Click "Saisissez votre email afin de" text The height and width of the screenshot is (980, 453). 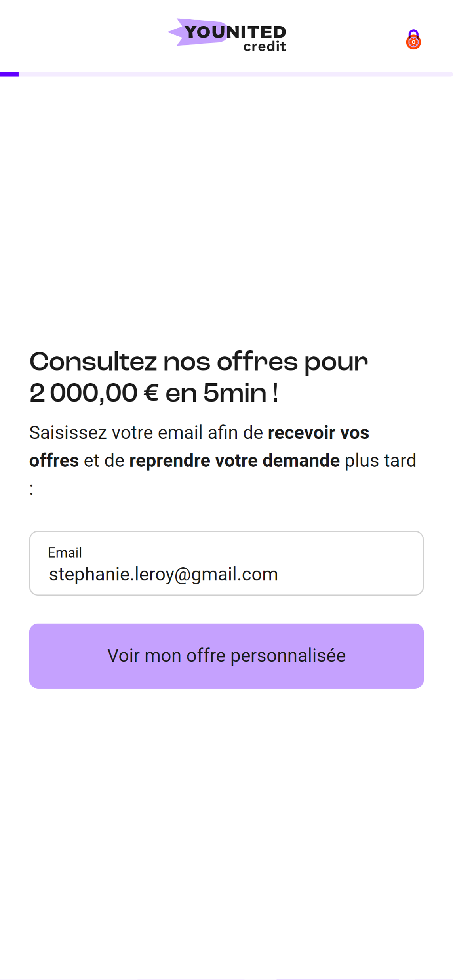pos(146,432)
